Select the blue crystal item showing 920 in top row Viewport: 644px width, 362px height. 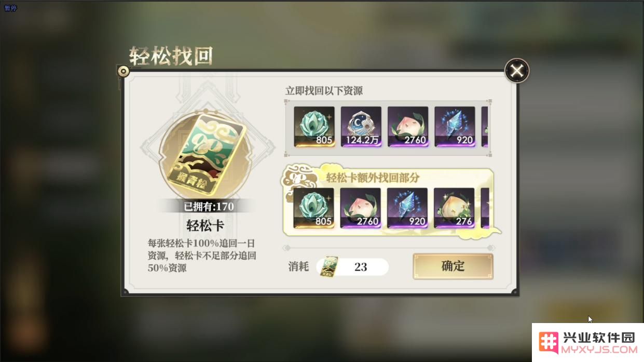(455, 127)
